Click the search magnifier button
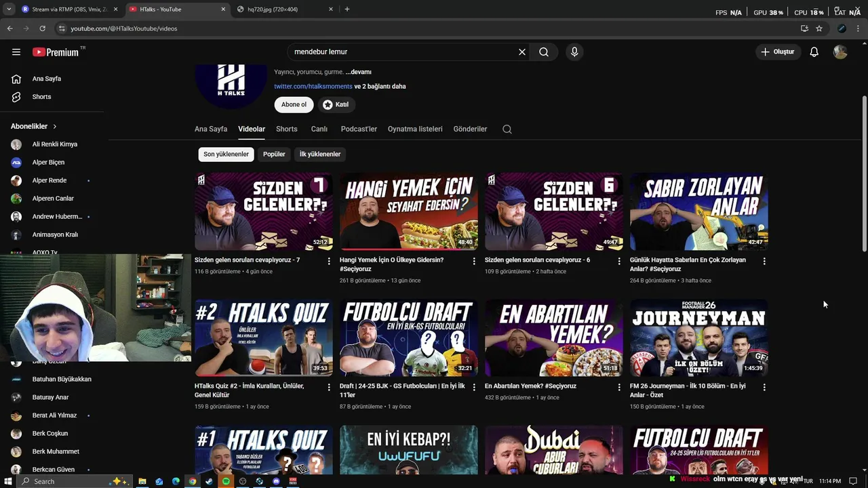Screen dimensions: 868x488 click(x=544, y=52)
